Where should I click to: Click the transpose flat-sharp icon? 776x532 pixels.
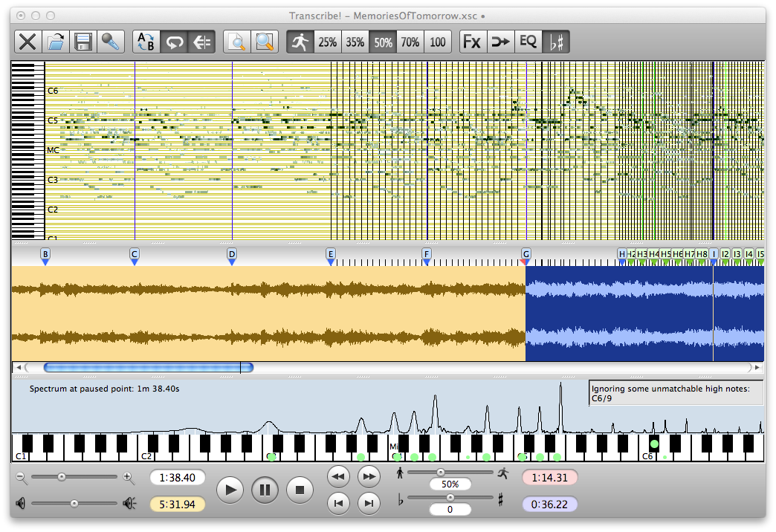pos(555,42)
